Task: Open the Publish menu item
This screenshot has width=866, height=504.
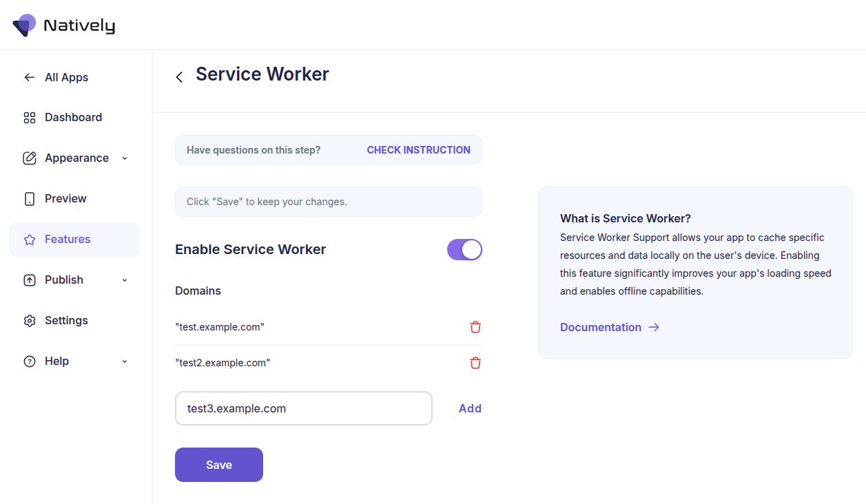Action: click(x=64, y=280)
